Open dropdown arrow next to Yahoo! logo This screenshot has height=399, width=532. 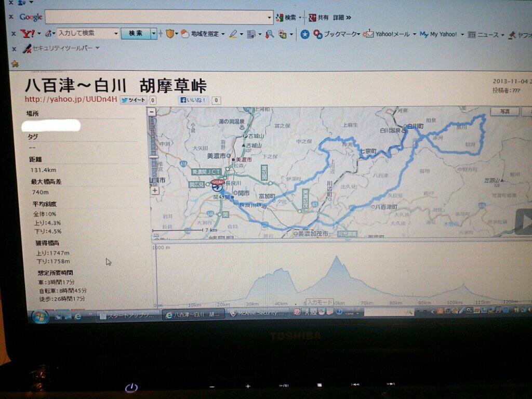click(x=39, y=33)
